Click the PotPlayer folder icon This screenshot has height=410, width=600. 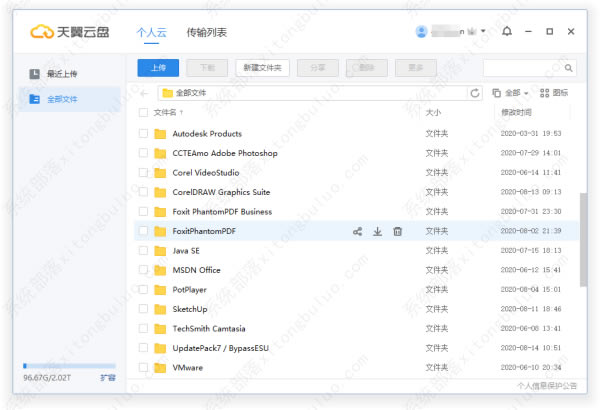click(x=160, y=290)
